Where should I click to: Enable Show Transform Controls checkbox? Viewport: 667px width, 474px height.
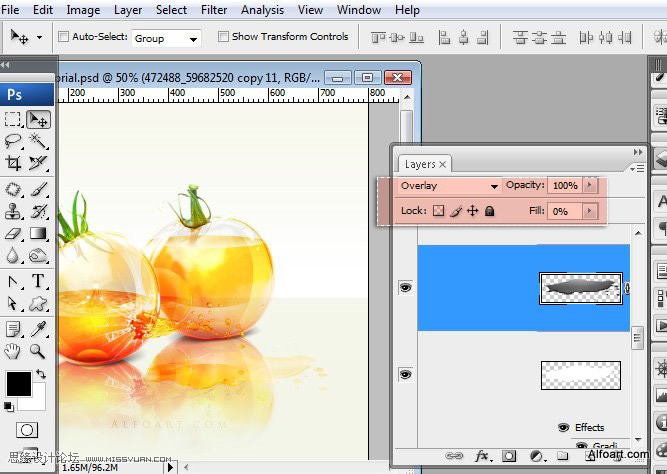coord(222,37)
